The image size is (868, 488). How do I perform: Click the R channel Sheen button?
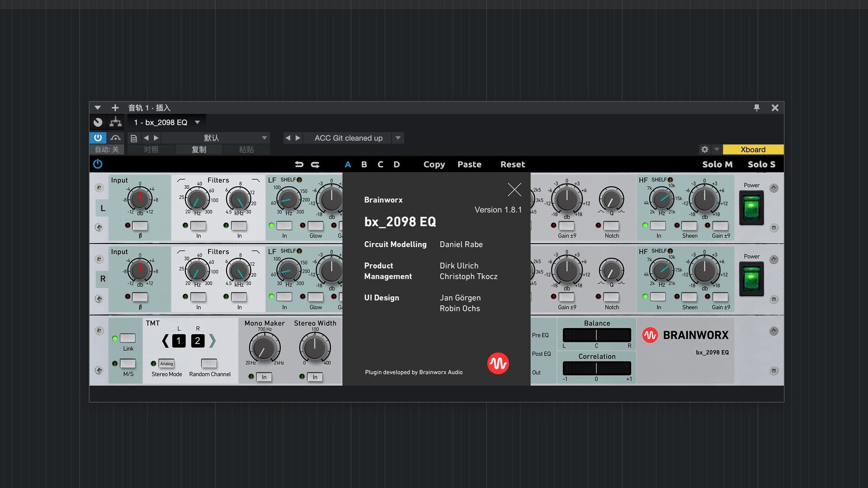coord(689,297)
